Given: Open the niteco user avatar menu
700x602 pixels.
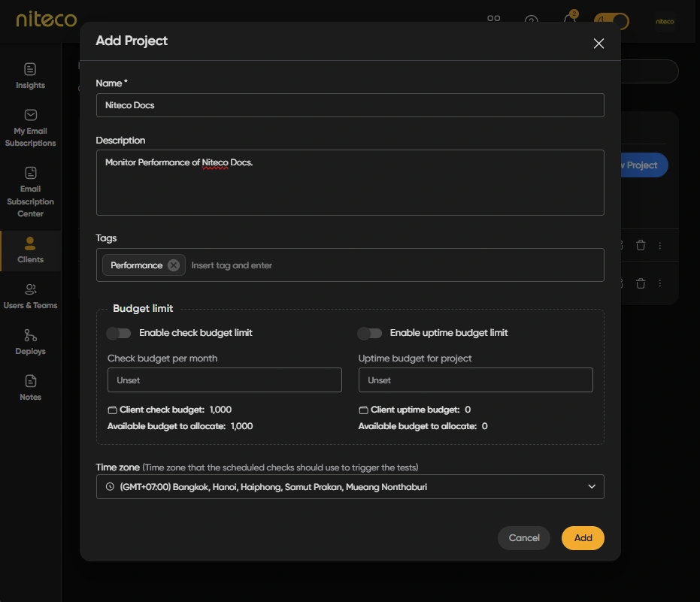Looking at the screenshot, I should click(x=665, y=22).
